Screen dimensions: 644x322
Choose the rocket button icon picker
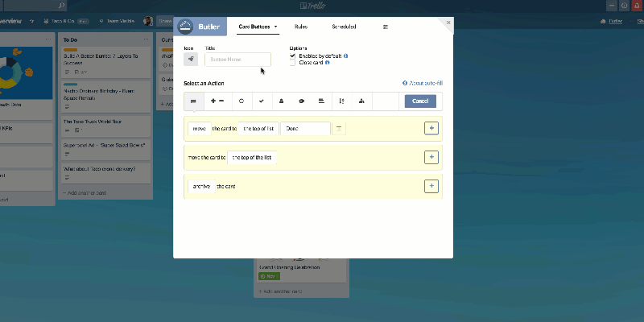coord(191,59)
